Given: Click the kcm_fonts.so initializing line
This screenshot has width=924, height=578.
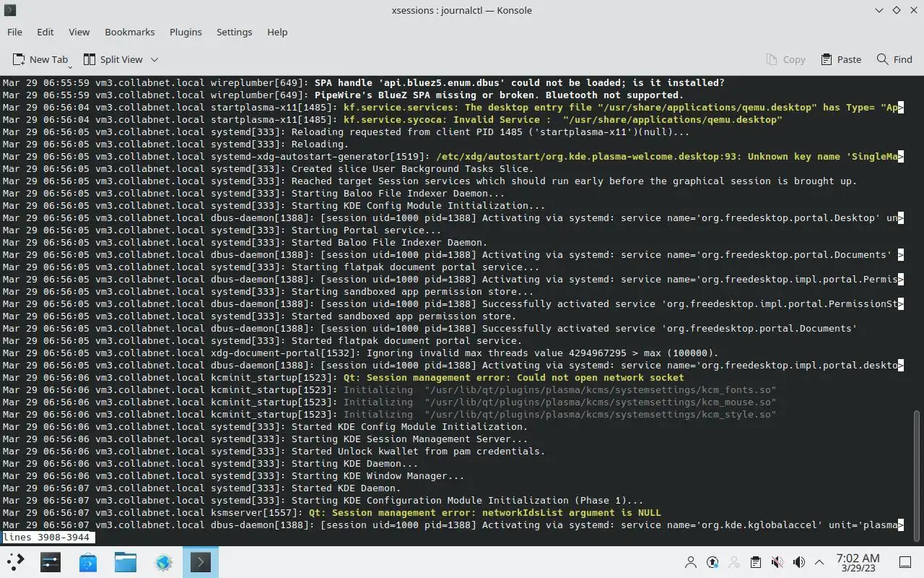Looking at the screenshot, I should (x=389, y=389).
